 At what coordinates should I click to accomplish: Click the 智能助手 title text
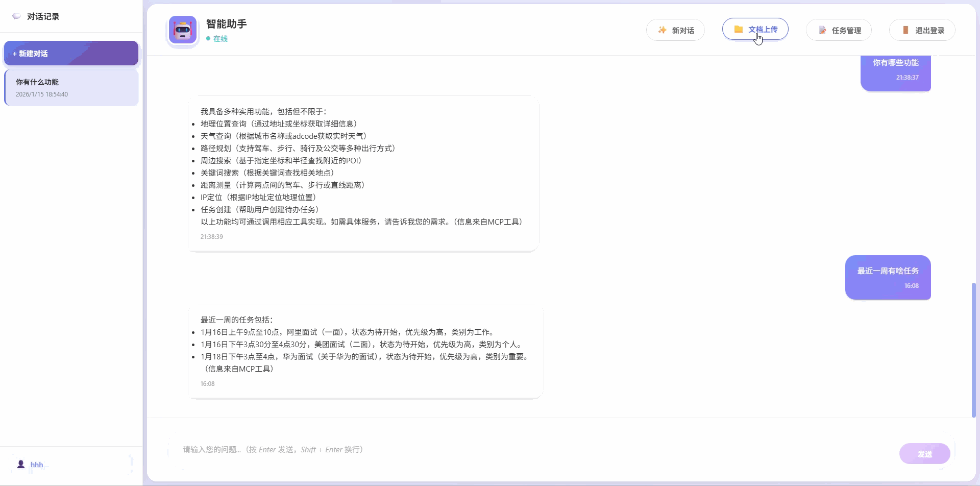coord(226,23)
